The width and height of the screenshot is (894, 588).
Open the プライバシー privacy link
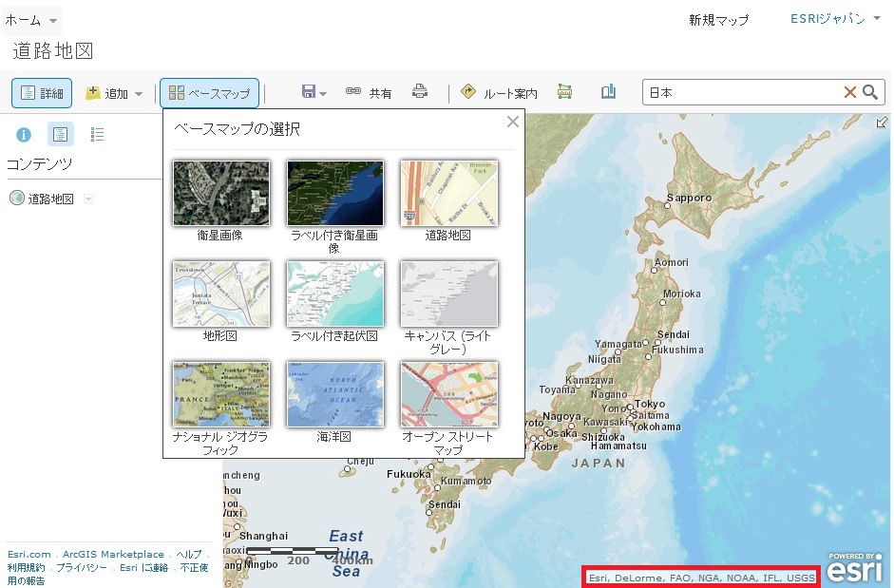pos(82,567)
